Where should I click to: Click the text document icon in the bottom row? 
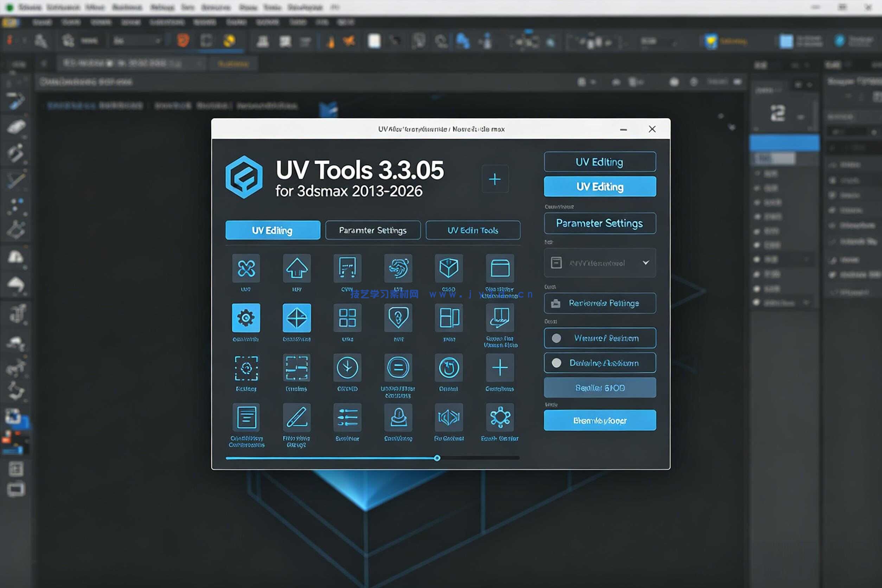pos(246,417)
